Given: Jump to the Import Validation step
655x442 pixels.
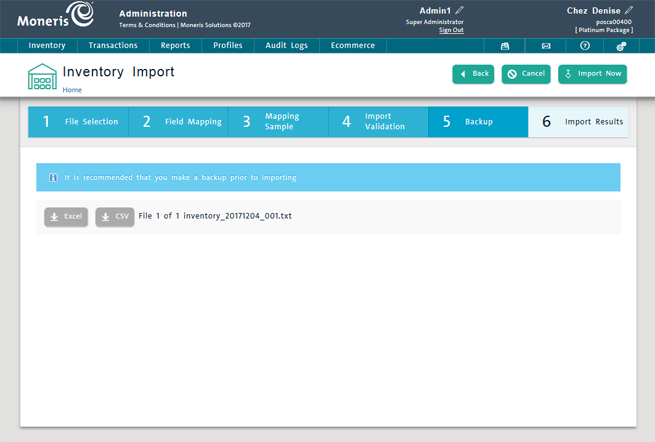Looking at the screenshot, I should click(x=378, y=122).
